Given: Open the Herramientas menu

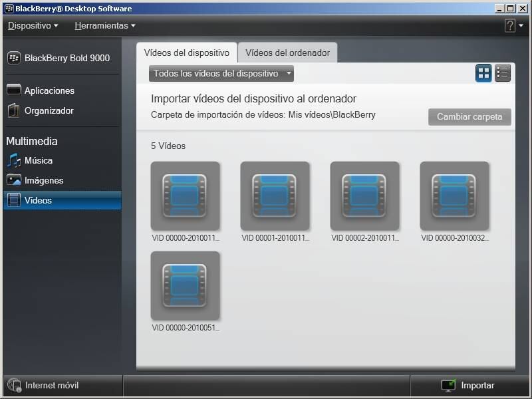Looking at the screenshot, I should coord(104,26).
